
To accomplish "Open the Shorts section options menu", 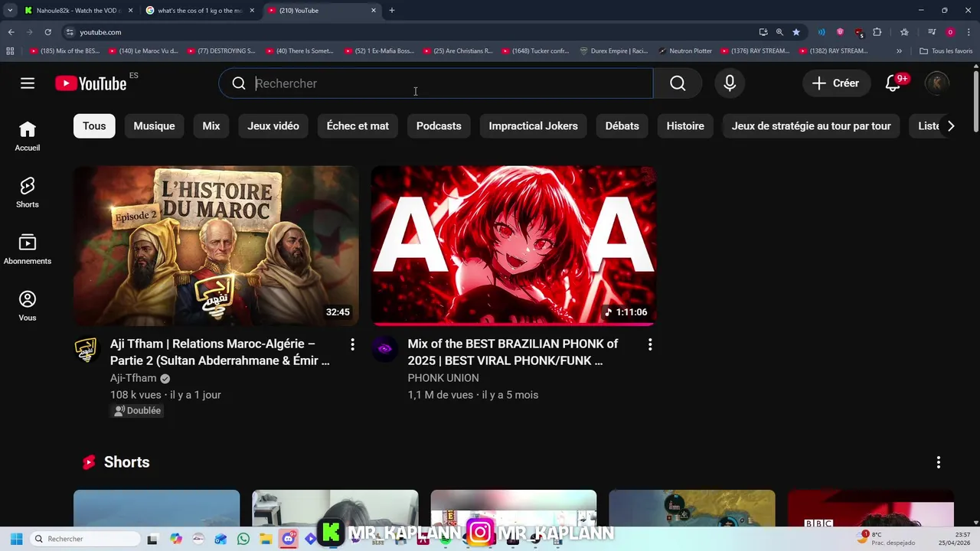I will tap(938, 462).
